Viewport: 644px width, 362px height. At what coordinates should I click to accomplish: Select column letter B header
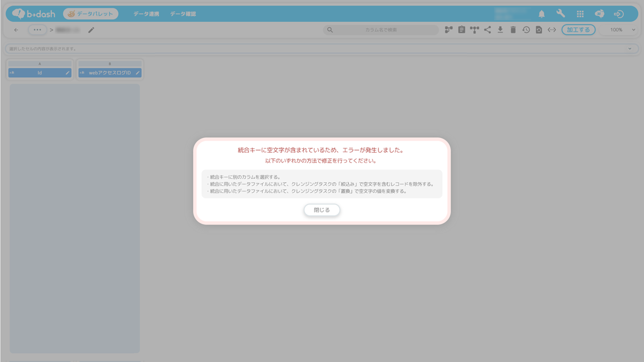[x=110, y=63]
